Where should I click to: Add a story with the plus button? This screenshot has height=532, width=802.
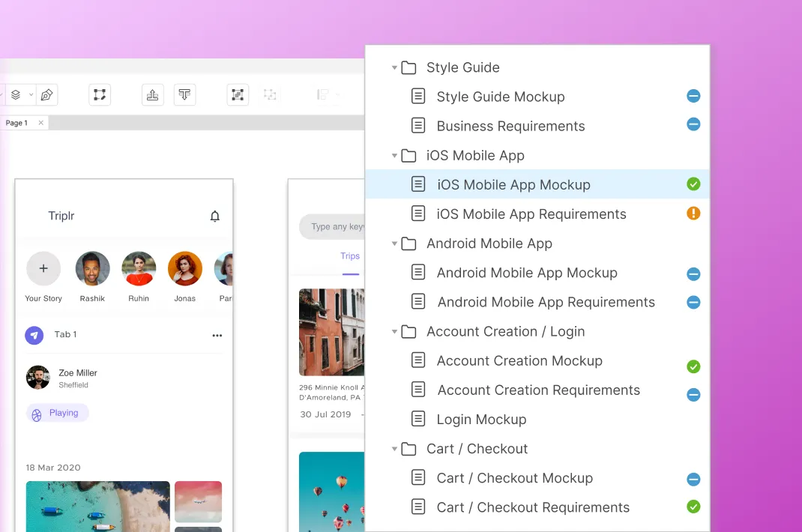pos(43,268)
